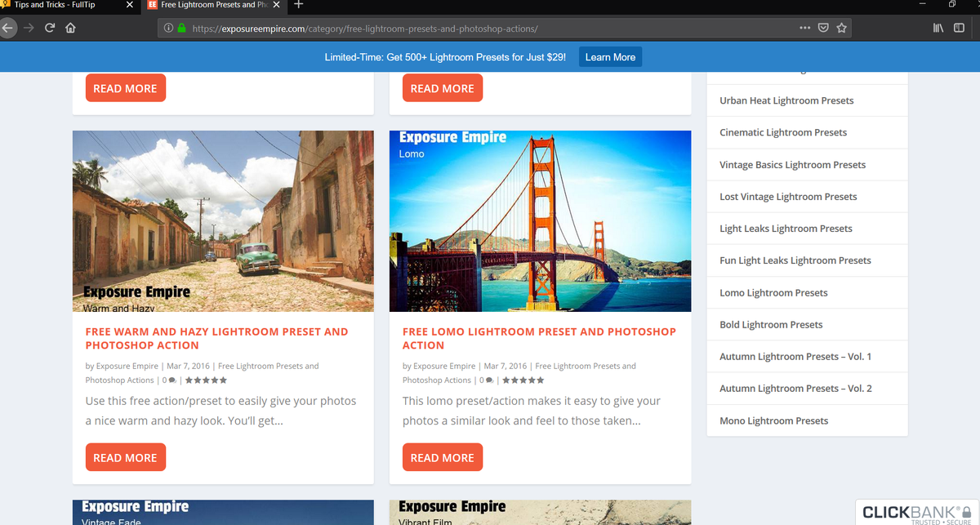Close the Tips and Tricks - FullTip tab
The width and height of the screenshot is (980, 525).
point(130,5)
